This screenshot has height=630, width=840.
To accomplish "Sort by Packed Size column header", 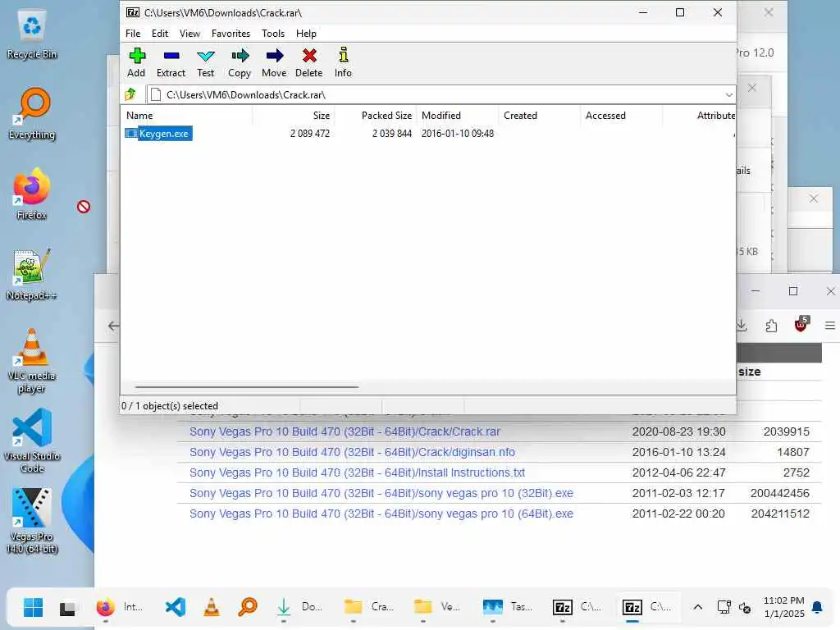I will click(x=376, y=115).
